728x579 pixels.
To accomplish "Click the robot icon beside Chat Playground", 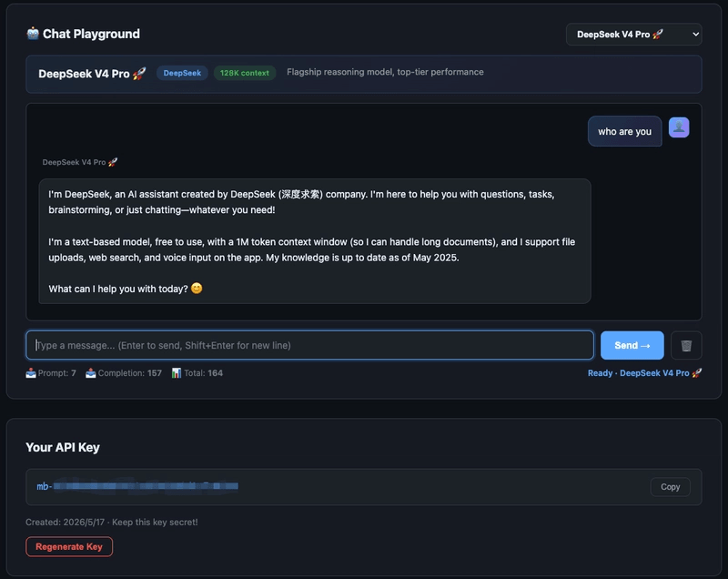I will coord(33,34).
